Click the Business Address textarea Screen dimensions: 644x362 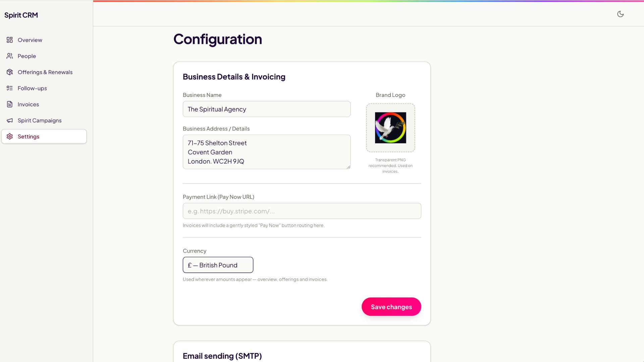pyautogui.click(x=267, y=152)
